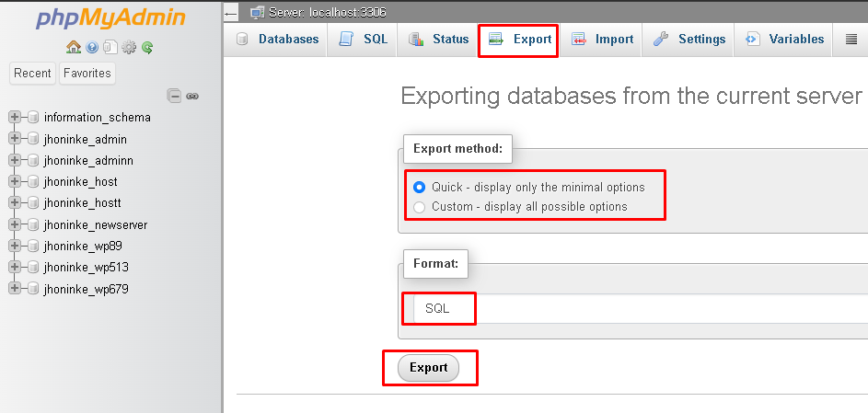Select Custom export method radio button
The image size is (868, 413).
coord(420,207)
